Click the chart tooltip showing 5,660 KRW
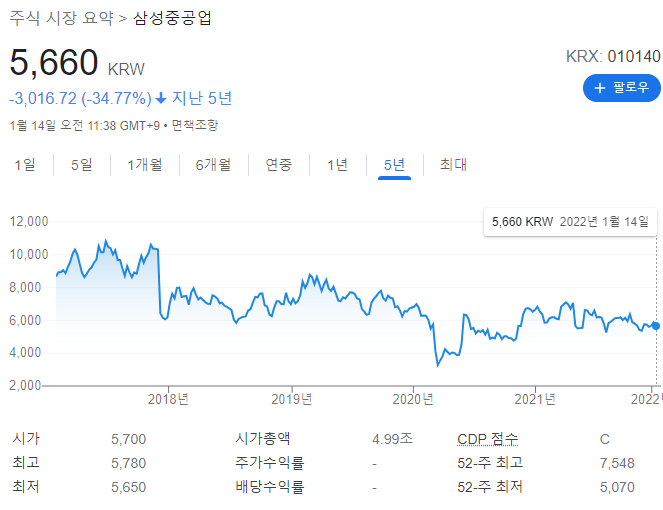663x510 pixels. point(570,222)
